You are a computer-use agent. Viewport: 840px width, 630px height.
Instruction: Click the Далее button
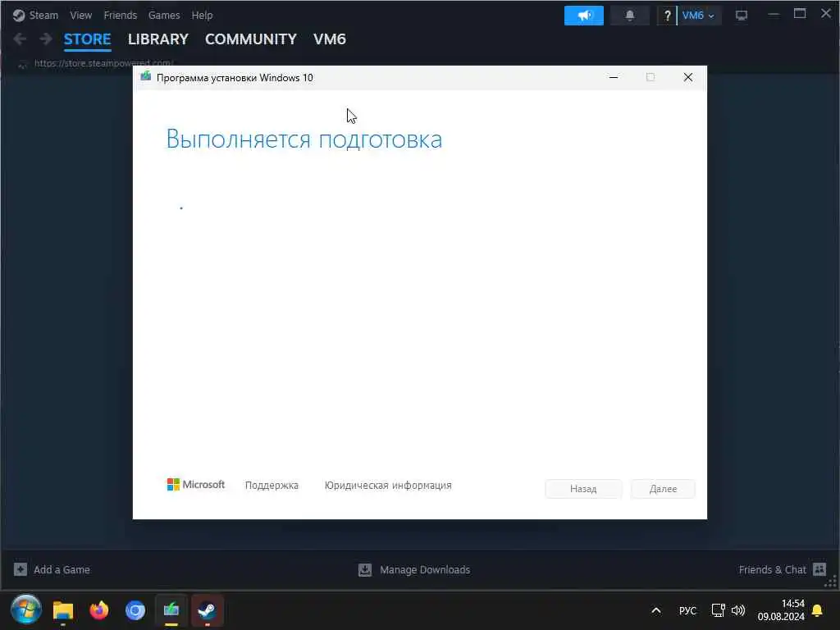click(663, 489)
